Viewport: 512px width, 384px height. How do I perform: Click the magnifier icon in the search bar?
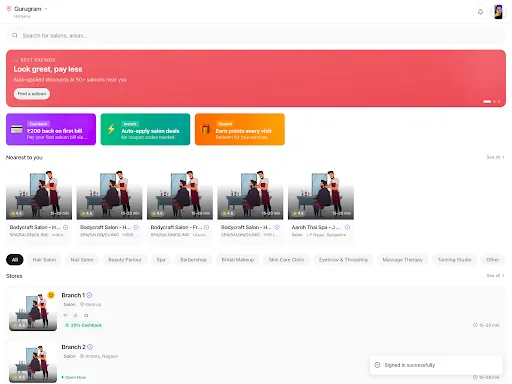click(15, 35)
